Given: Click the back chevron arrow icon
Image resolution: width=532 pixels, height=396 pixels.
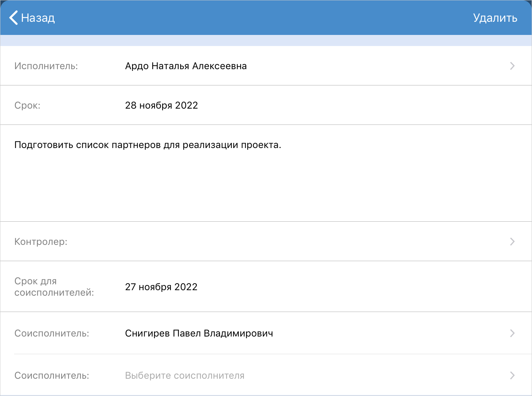Looking at the screenshot, I should pos(13,18).
